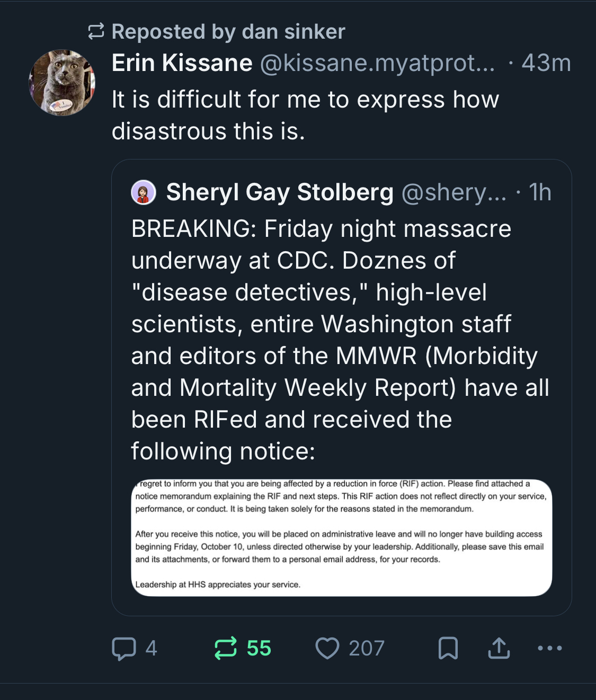Click the 43m timestamp
Screen dimensions: 596x700
click(x=546, y=63)
